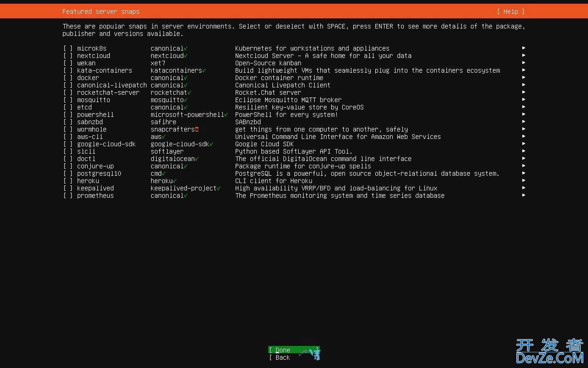Screen dimensions: 588x368
Task: Select the heroku snap name
Action: [88, 181]
